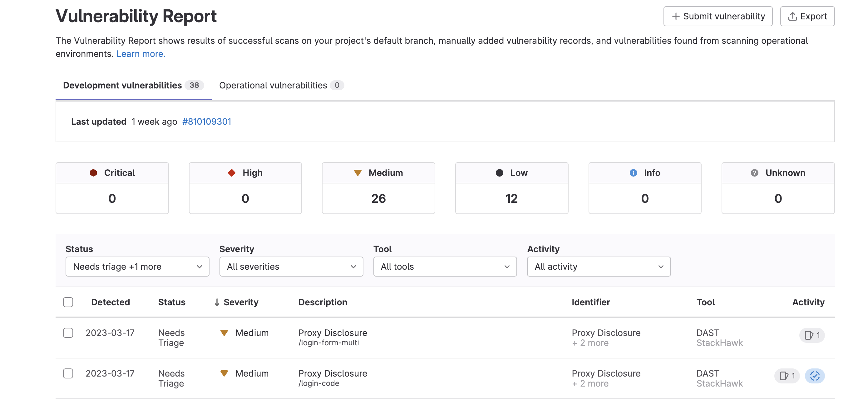This screenshot has width=868, height=400.
Task: Select the checkbox for the login-code vulnerability
Action: click(68, 373)
